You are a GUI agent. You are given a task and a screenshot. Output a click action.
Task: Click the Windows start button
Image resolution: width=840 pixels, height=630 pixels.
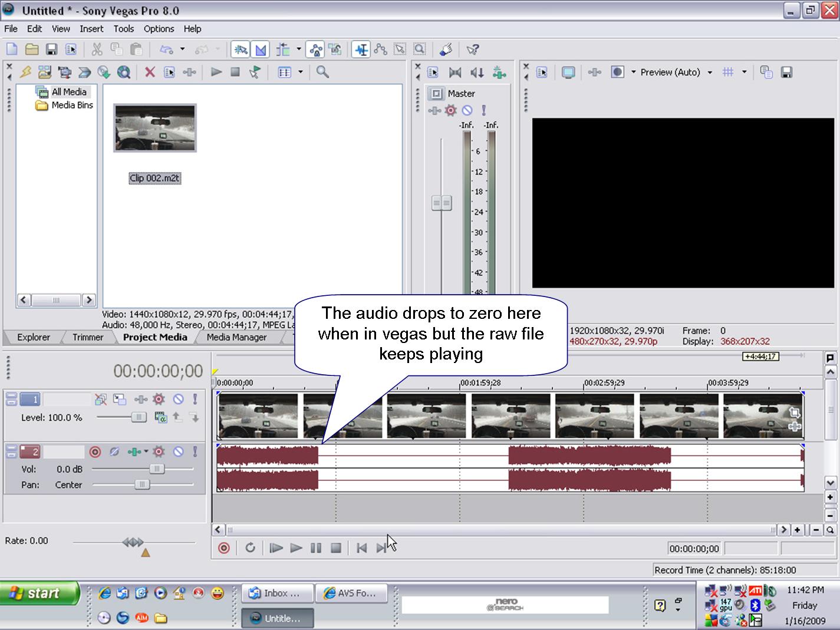pos(39,593)
